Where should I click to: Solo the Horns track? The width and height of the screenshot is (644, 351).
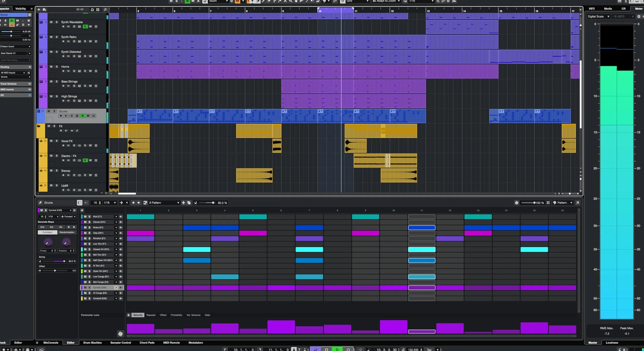57,67
